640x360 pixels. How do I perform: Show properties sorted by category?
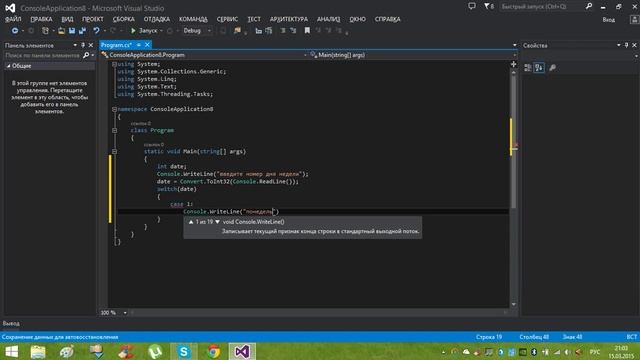[x=527, y=68]
